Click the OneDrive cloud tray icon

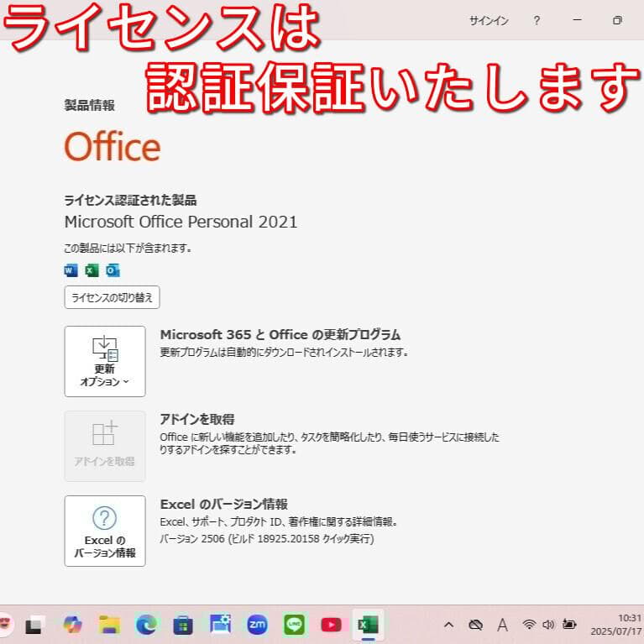point(475,625)
